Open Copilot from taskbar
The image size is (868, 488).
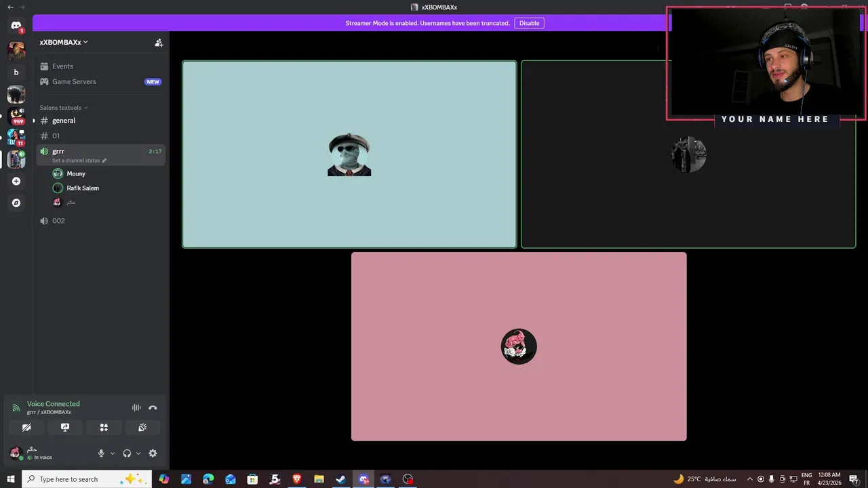tap(163, 479)
